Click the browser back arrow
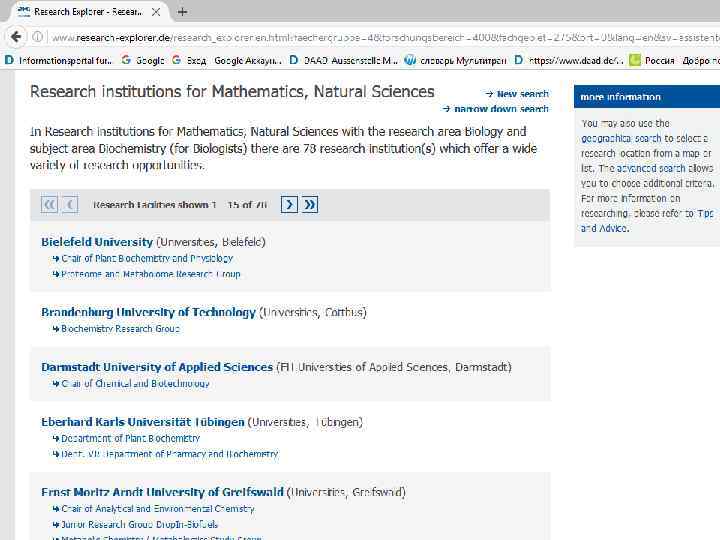Viewport: 720px width, 540px height. click(x=13, y=36)
